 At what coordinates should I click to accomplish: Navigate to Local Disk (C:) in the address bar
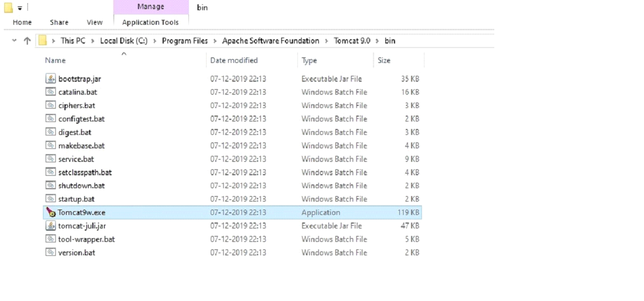tap(123, 41)
